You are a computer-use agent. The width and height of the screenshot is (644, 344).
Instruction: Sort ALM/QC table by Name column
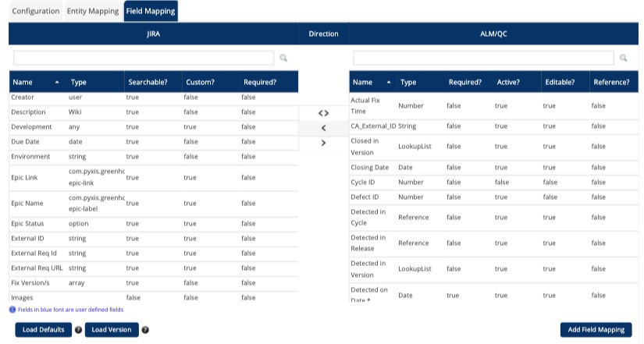pos(362,82)
